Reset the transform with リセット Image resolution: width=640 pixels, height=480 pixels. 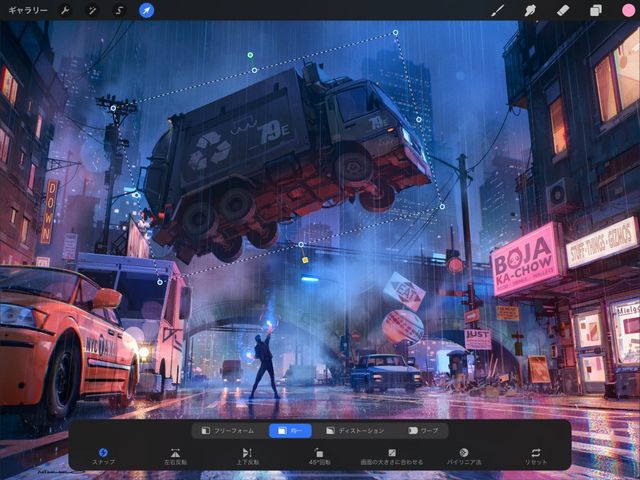click(536, 456)
